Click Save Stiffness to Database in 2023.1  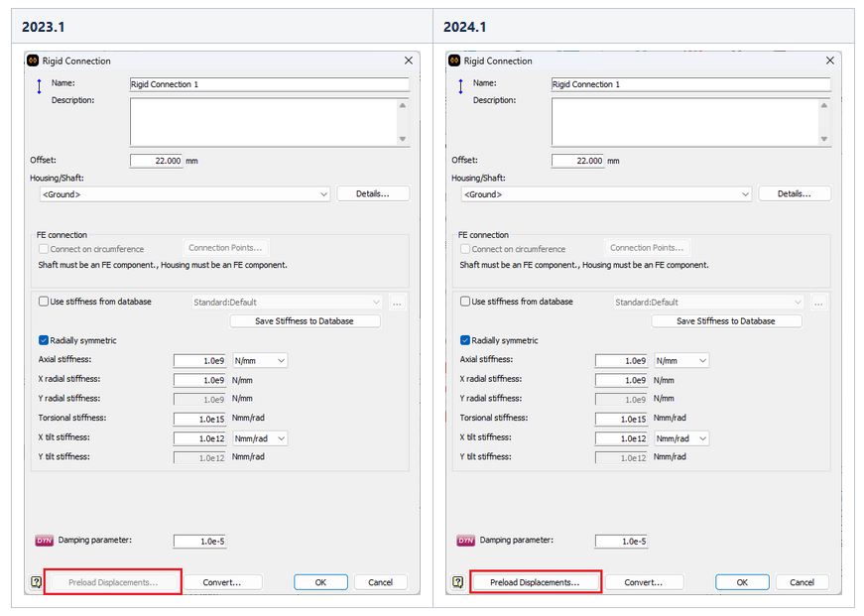[x=305, y=320]
